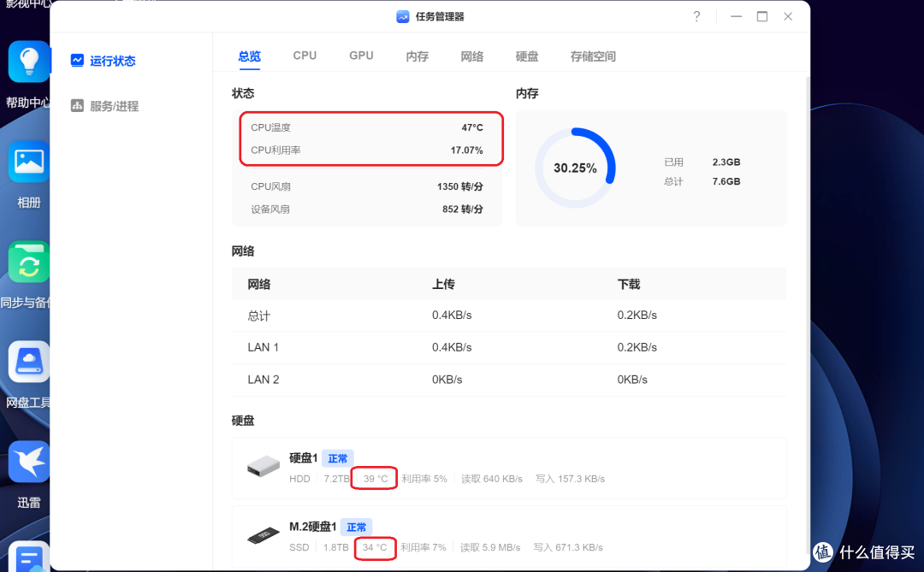Open the 内存 tab
The width and height of the screenshot is (924, 572).
(x=418, y=56)
